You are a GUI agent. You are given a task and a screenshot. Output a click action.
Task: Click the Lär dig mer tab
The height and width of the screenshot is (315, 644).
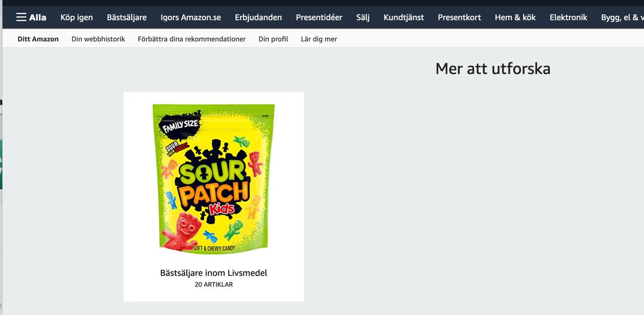pyautogui.click(x=319, y=39)
